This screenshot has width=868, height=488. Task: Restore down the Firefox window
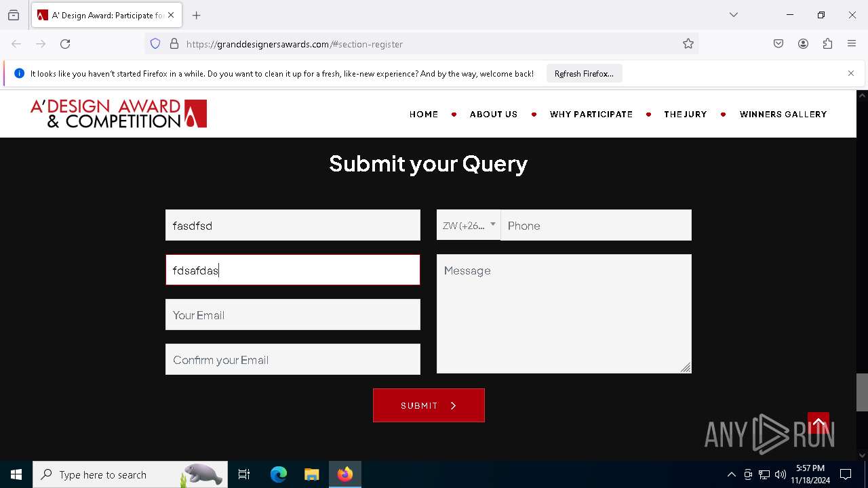[821, 15]
